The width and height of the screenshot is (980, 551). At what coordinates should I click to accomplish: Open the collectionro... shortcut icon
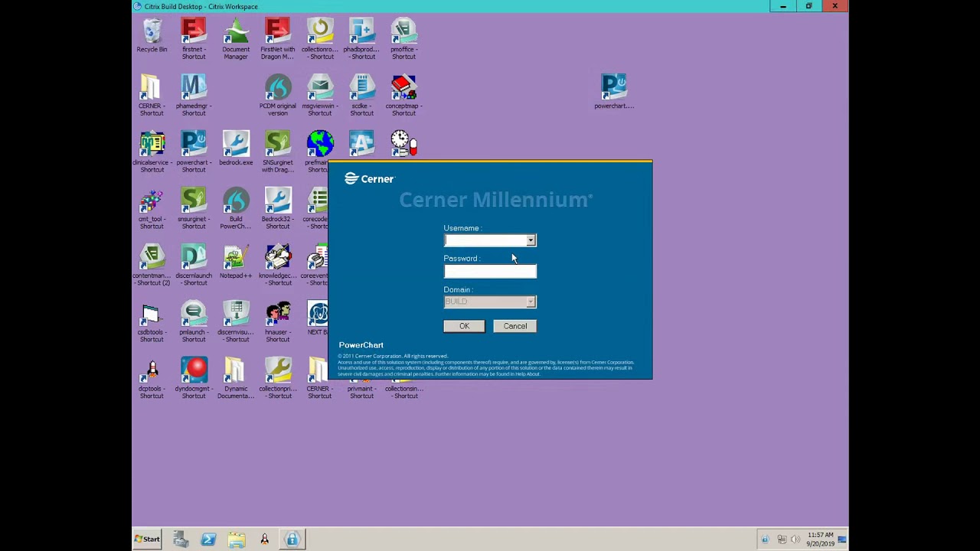coord(320,39)
